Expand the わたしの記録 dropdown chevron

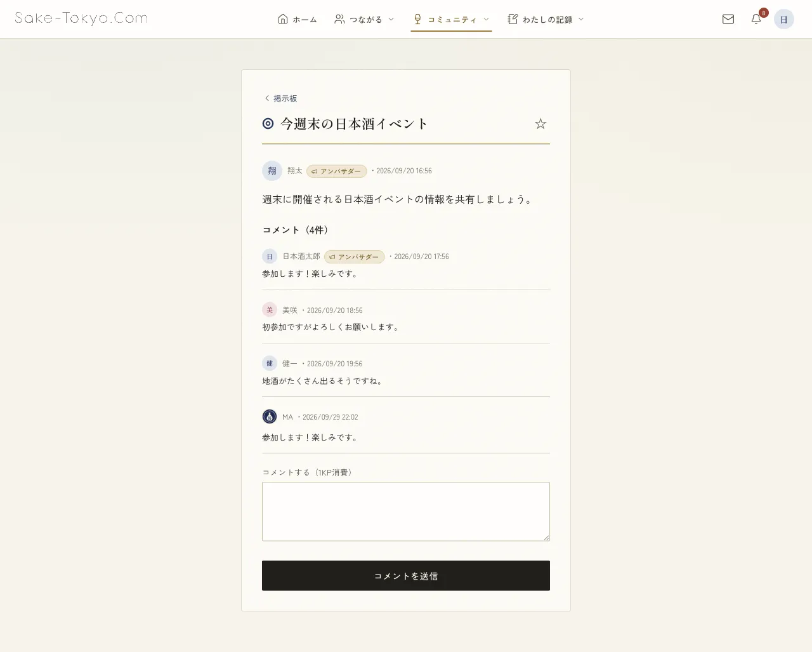581,19
